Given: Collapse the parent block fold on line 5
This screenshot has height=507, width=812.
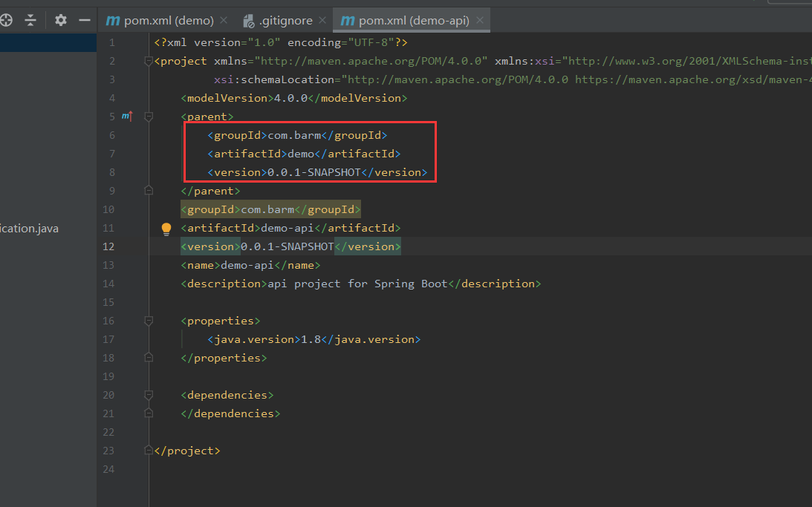Looking at the screenshot, I should [x=149, y=117].
